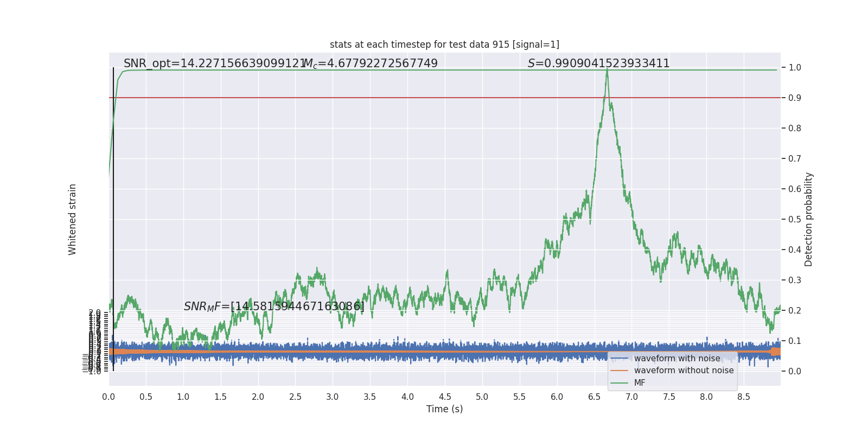This screenshot has width=868, height=434.
Task: Click x-axis tick label 5.5
Action: click(520, 397)
